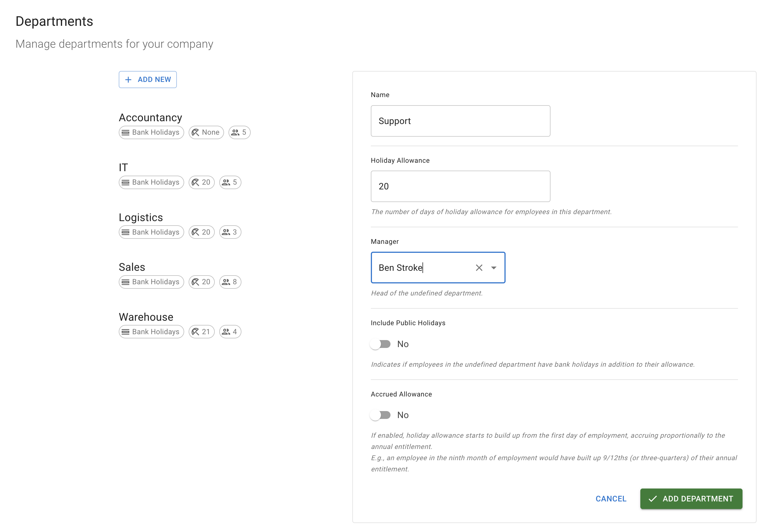Click the CANCEL link
The image size is (763, 532).
[x=611, y=499]
